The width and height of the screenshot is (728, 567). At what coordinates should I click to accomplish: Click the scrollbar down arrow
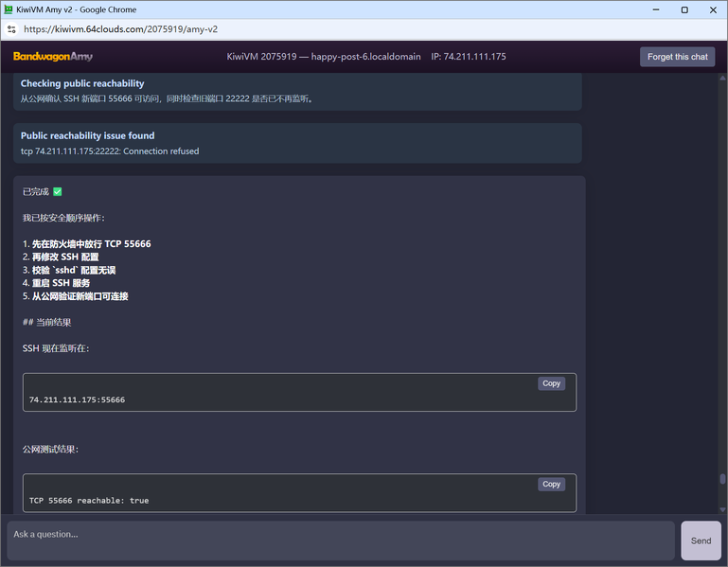(x=722, y=509)
